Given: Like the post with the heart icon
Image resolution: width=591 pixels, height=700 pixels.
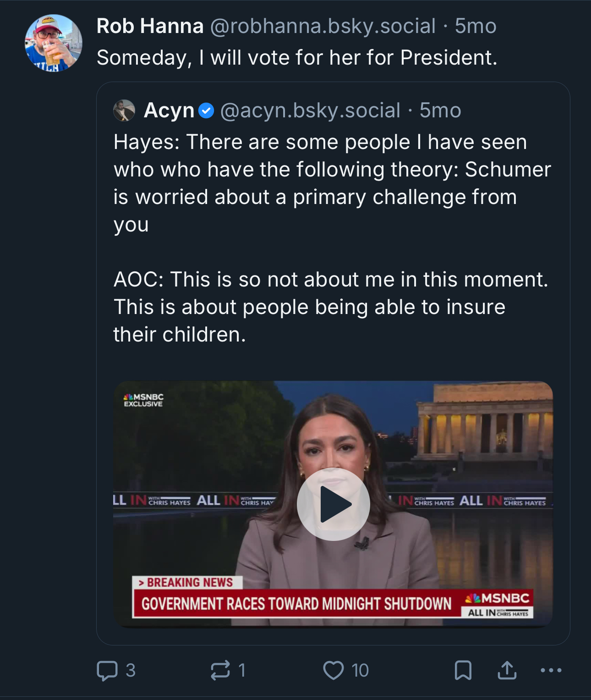Looking at the screenshot, I should [x=333, y=670].
